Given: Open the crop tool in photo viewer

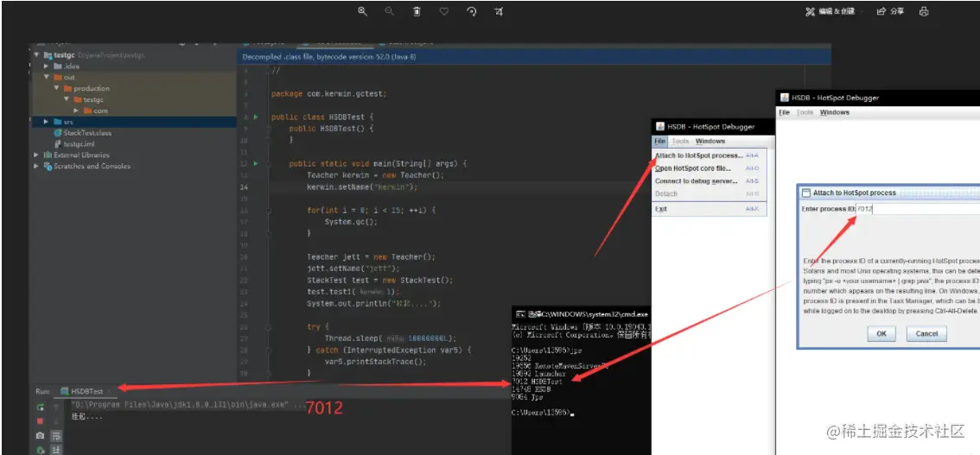Looking at the screenshot, I should pyautogui.click(x=498, y=11).
